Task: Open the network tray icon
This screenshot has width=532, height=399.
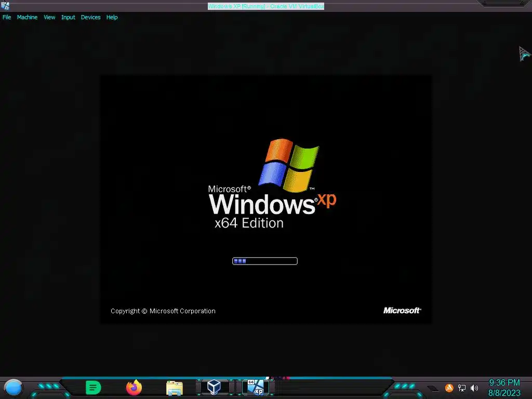Action: point(462,388)
